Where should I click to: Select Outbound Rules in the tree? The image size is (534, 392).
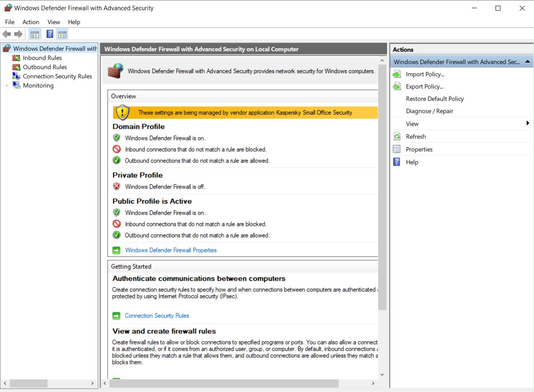click(45, 67)
